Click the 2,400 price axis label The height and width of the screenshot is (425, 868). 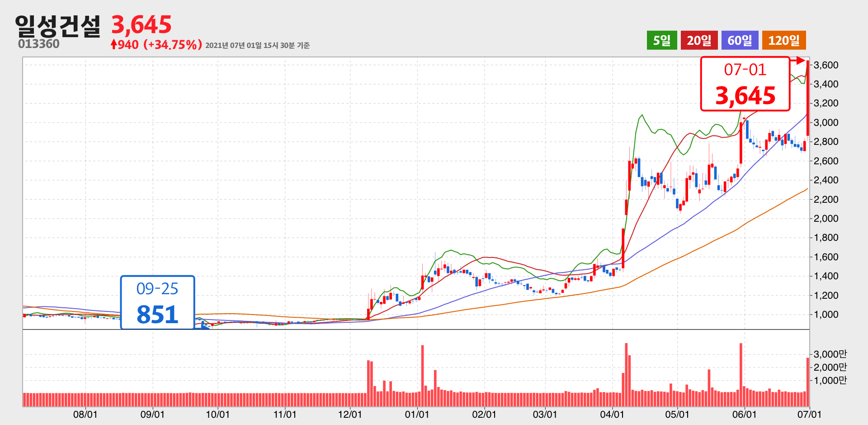(826, 180)
